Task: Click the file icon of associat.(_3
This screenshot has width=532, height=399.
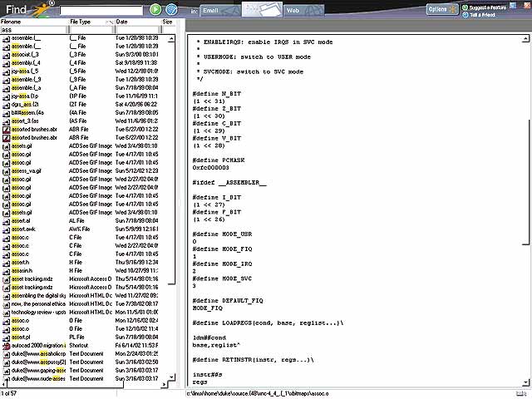Action: point(6,55)
